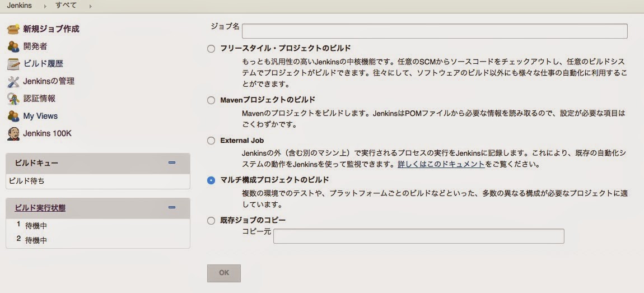Collapse the ビルド実行状態 panel
Viewport: 644px width, 293px height.
point(172,207)
